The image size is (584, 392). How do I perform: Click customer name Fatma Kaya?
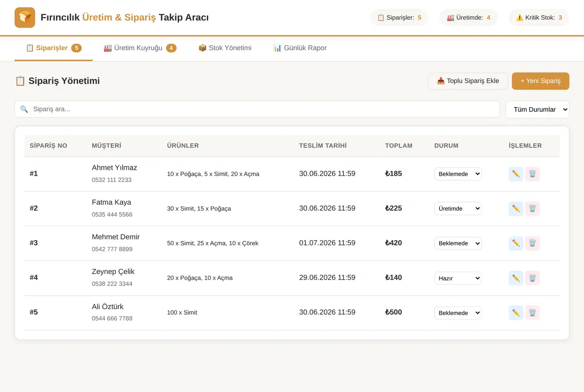coord(111,202)
